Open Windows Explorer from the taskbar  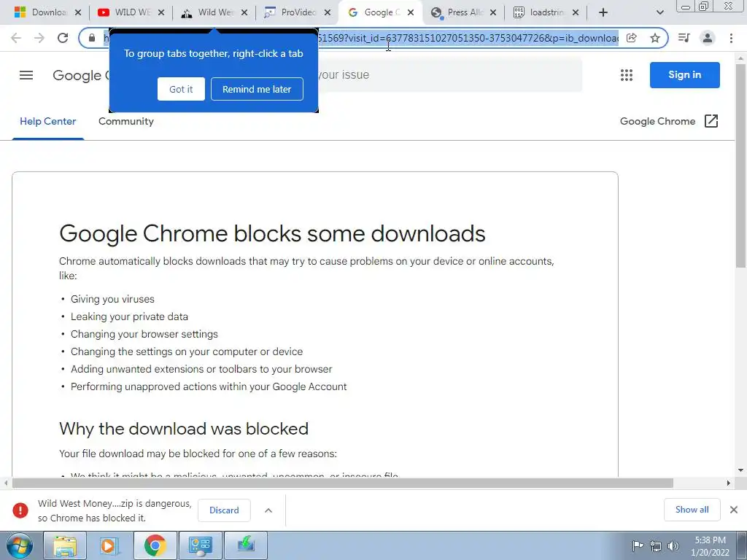[x=65, y=545]
